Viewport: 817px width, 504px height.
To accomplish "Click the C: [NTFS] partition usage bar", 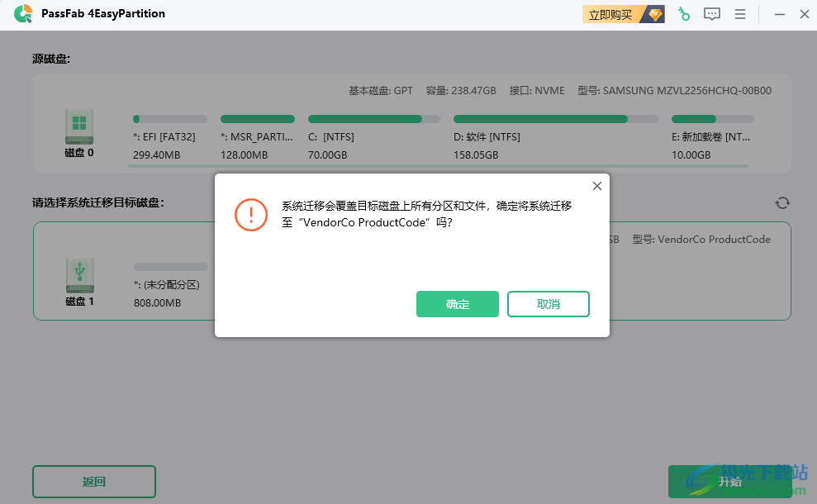I will (373, 119).
